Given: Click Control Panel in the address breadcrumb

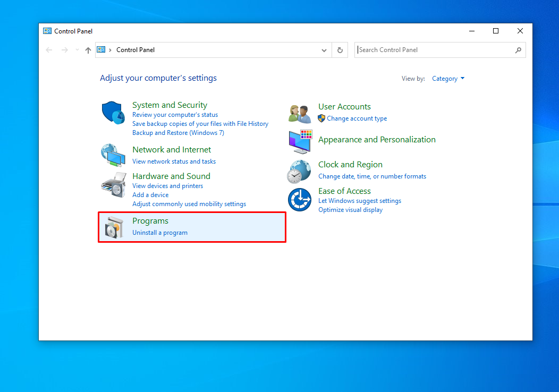Looking at the screenshot, I should [x=135, y=50].
